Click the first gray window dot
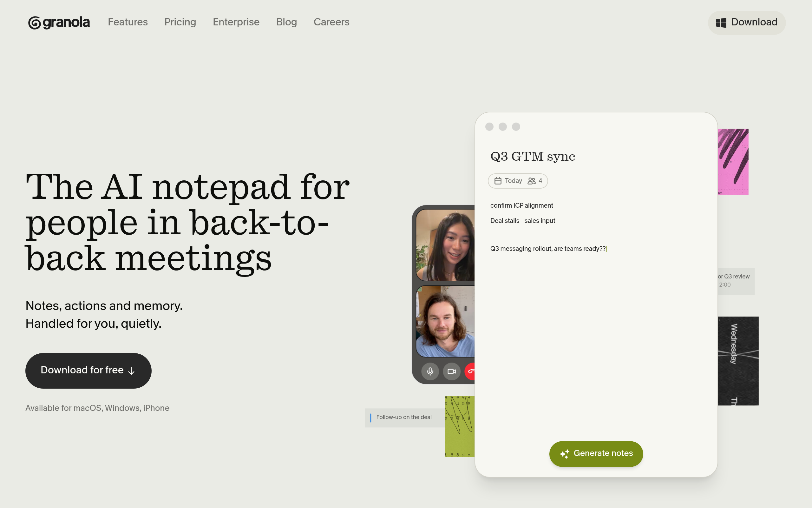Viewport: 812px width, 508px height. click(489, 127)
